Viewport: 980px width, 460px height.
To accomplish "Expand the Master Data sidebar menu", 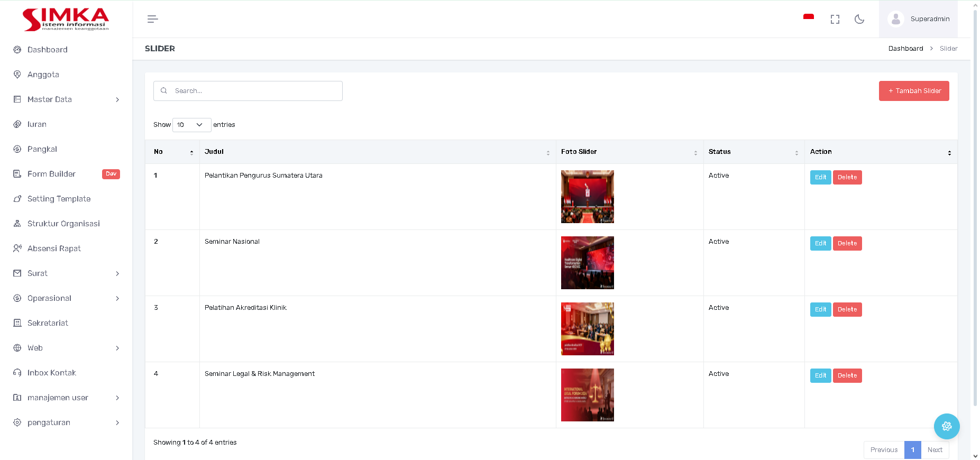I will click(x=66, y=99).
